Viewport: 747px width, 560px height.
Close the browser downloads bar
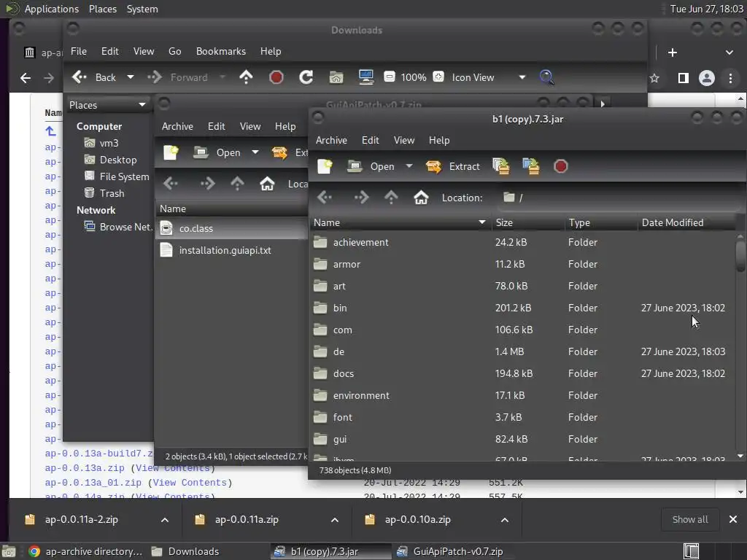732,519
